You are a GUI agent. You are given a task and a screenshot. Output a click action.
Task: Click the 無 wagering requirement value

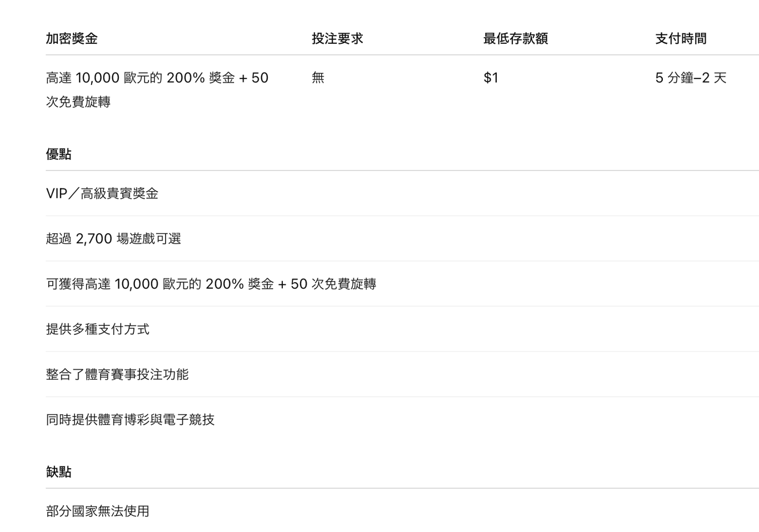point(318,78)
